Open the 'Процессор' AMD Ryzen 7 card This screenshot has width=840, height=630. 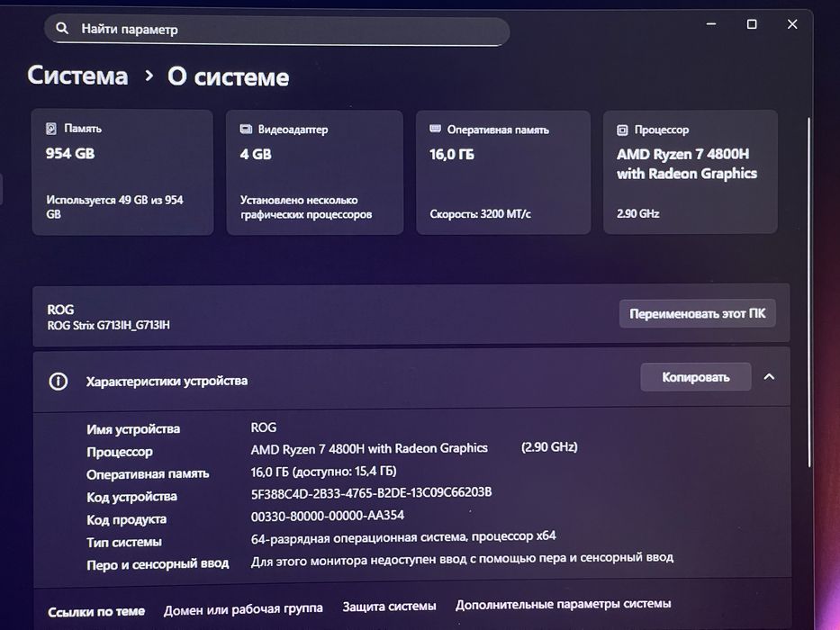click(690, 172)
